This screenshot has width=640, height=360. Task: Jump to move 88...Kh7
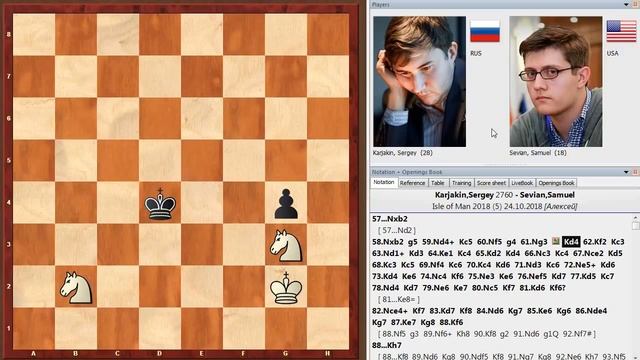coord(387,345)
